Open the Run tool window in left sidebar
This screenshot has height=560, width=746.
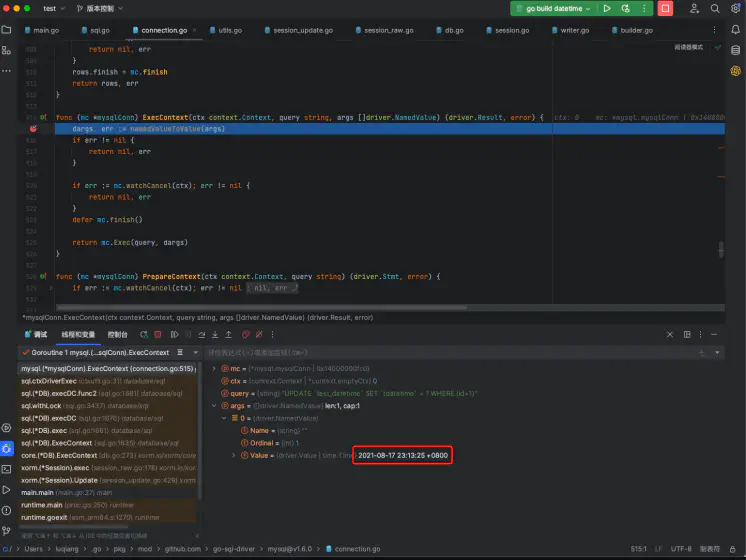[x=7, y=490]
